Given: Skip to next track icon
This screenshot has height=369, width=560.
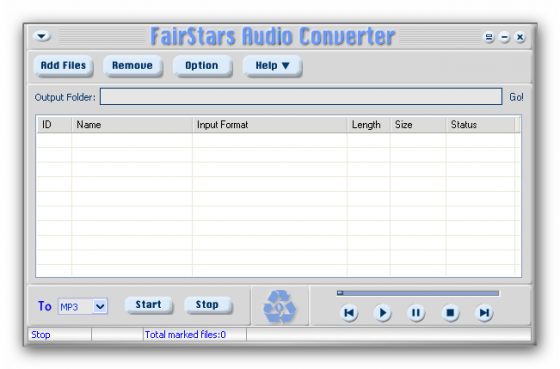Looking at the screenshot, I should point(484,313).
